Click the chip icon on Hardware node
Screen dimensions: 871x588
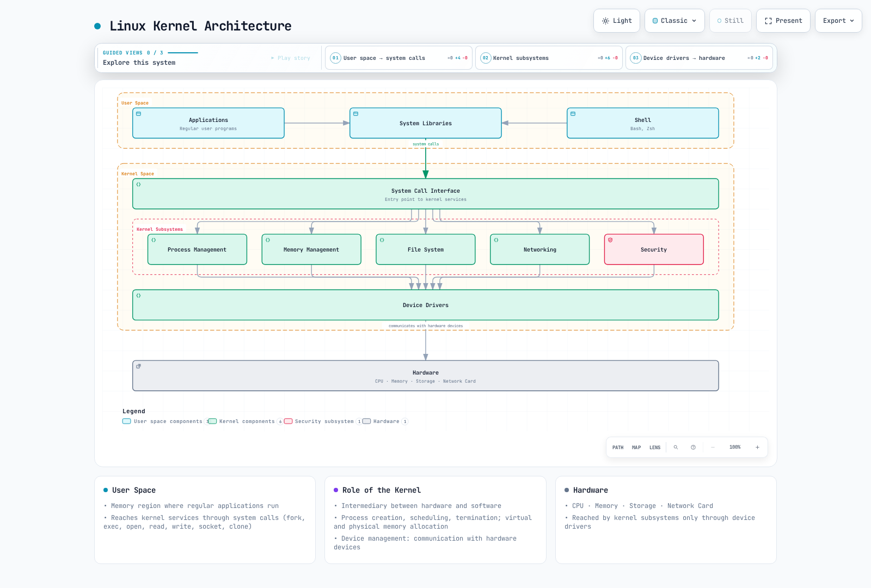[138, 366]
